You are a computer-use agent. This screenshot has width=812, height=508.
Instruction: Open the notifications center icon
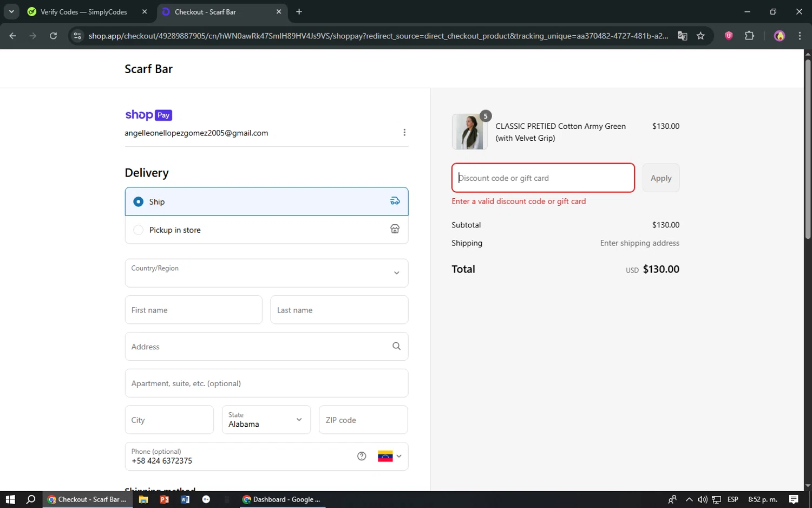[794, 499]
